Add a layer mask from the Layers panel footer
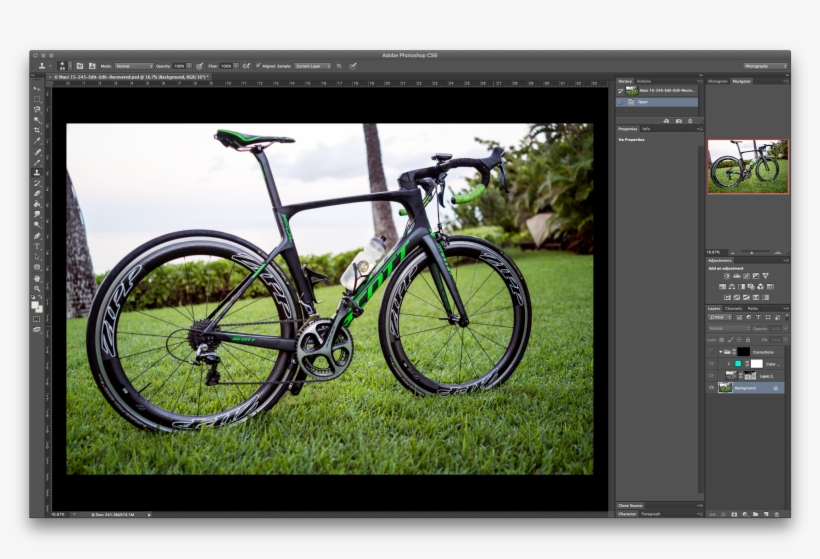 pyautogui.click(x=734, y=515)
